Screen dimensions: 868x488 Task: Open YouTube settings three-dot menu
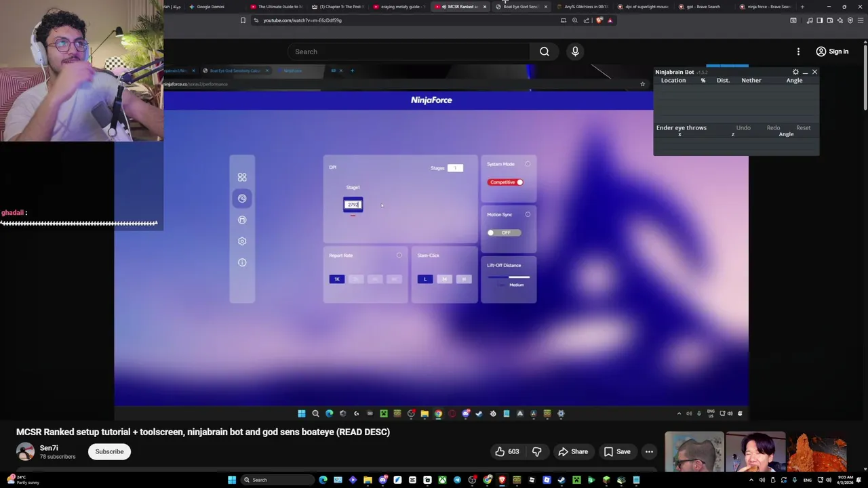tap(798, 52)
